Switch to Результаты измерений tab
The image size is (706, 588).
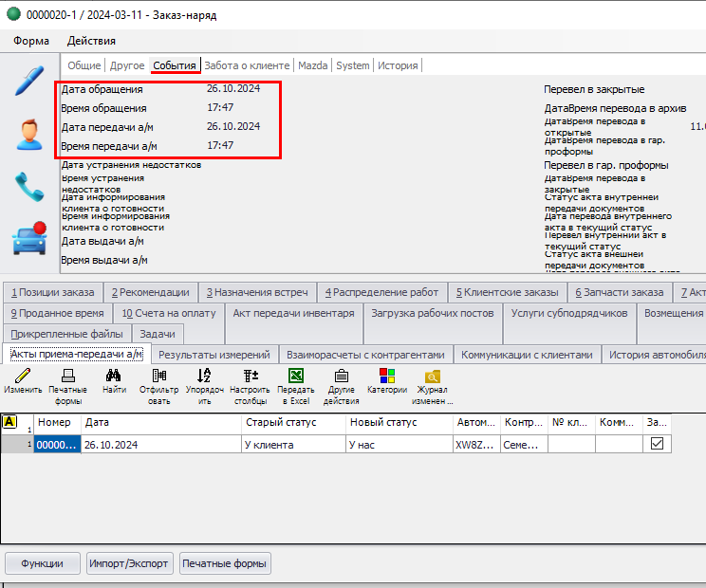(x=214, y=355)
